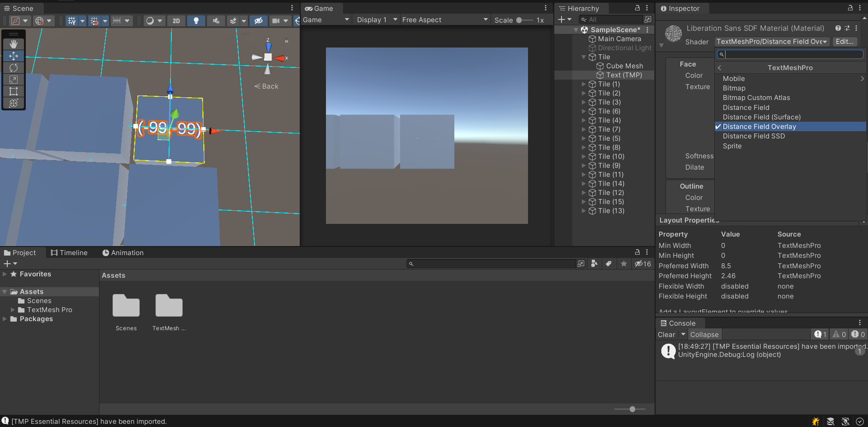Select the Hand (View) tool
The image size is (868, 427).
tap(14, 44)
